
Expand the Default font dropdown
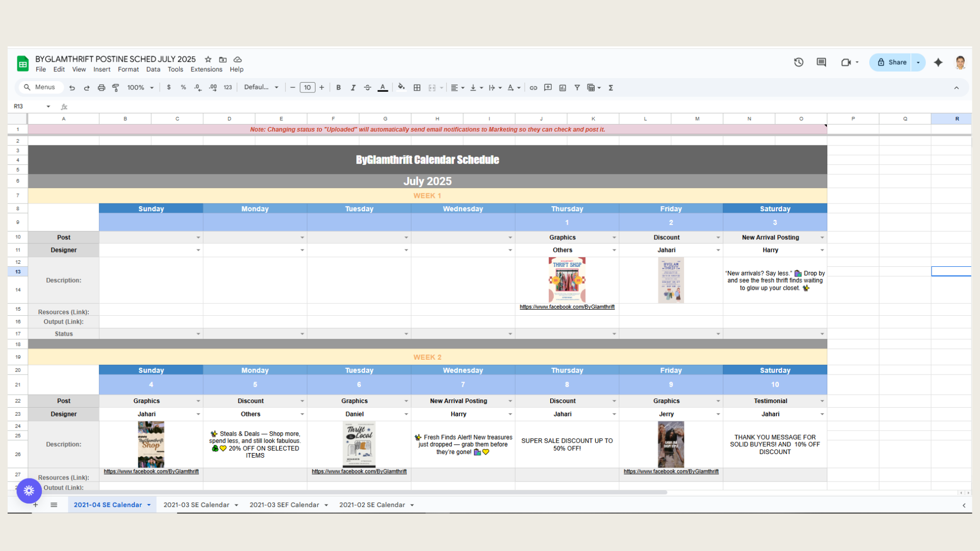pyautogui.click(x=261, y=88)
